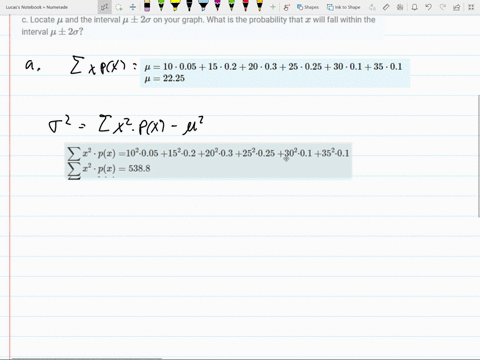Pick the black pen

(189, 6)
